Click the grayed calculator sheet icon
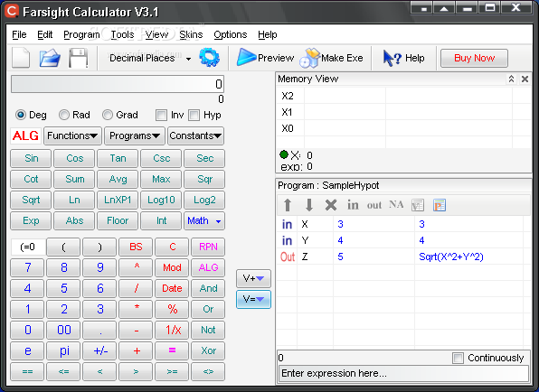This screenshot has width=539, height=392. pyautogui.click(x=418, y=205)
